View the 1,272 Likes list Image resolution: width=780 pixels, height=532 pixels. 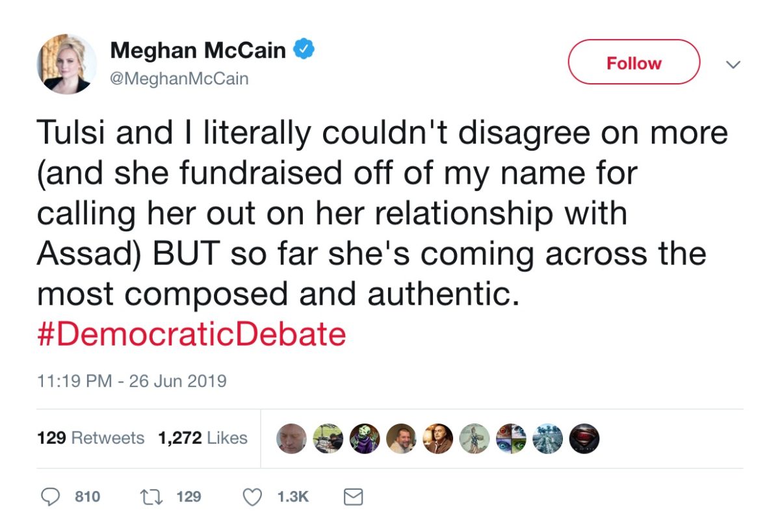(x=203, y=438)
